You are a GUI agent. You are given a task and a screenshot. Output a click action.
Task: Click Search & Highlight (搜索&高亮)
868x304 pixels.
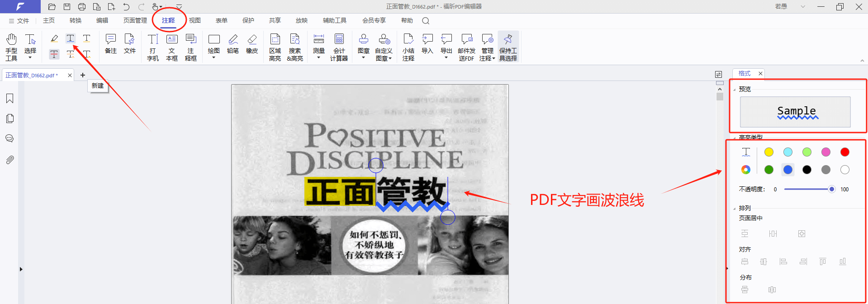click(x=295, y=47)
